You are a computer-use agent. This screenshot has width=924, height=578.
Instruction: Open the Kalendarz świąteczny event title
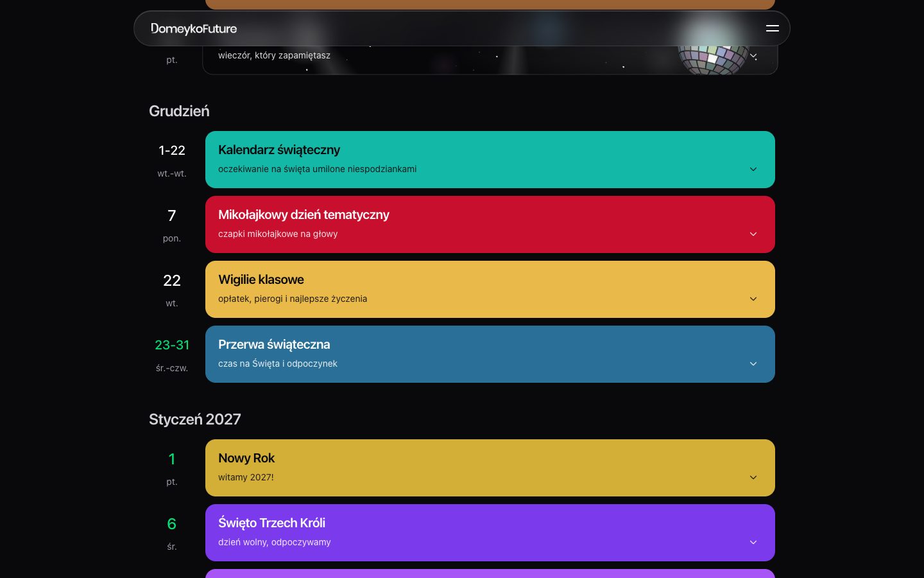279,150
